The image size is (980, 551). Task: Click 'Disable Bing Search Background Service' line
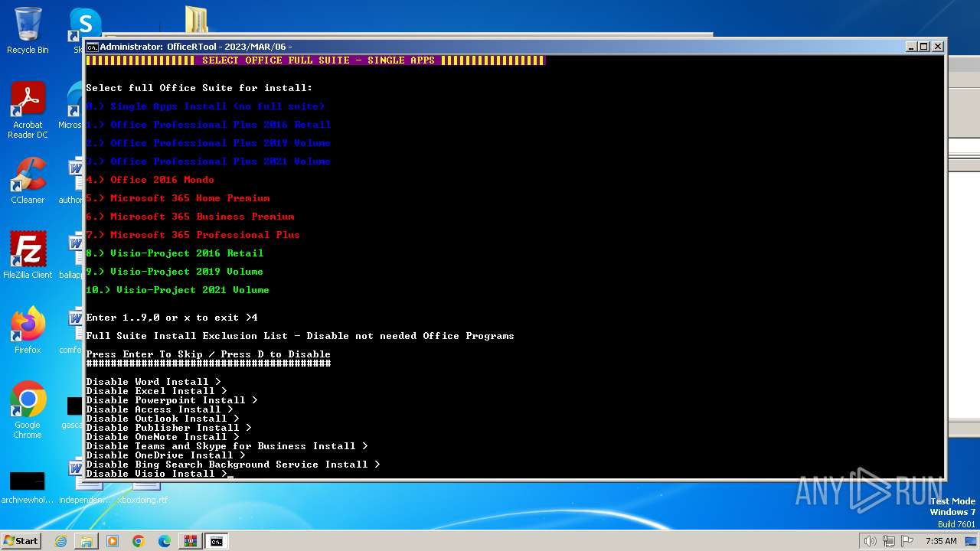tap(233, 465)
